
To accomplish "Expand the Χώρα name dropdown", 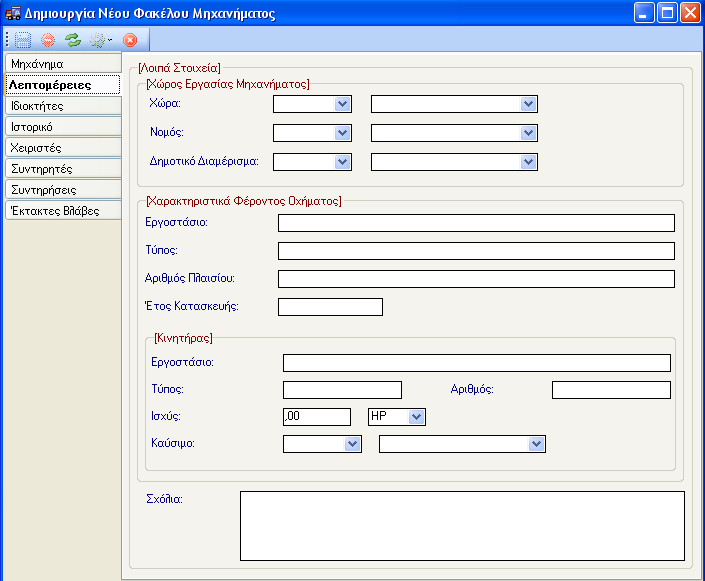I will (x=528, y=104).
